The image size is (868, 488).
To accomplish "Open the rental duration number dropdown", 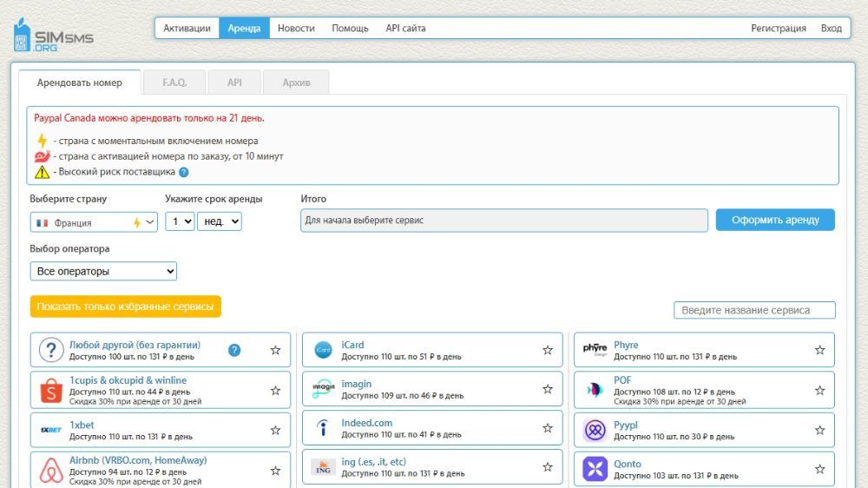I will coord(180,221).
